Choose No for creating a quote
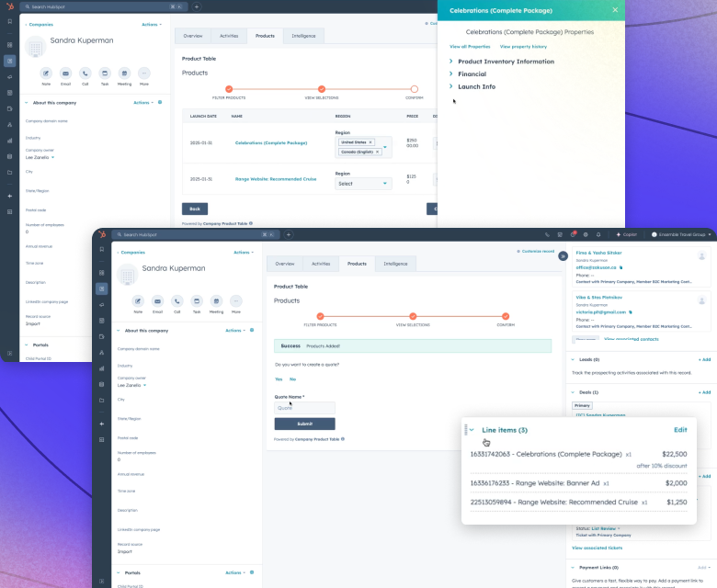Image resolution: width=717 pixels, height=588 pixels. [x=292, y=379]
